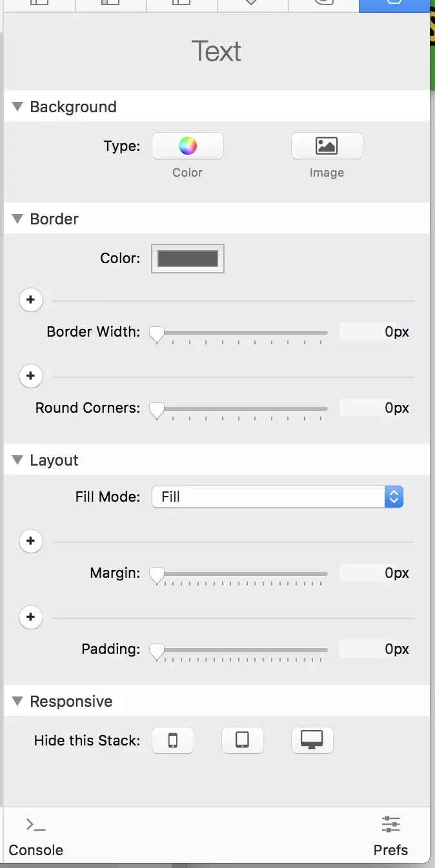Open the Prefs settings
The image size is (435, 868).
[390, 837]
